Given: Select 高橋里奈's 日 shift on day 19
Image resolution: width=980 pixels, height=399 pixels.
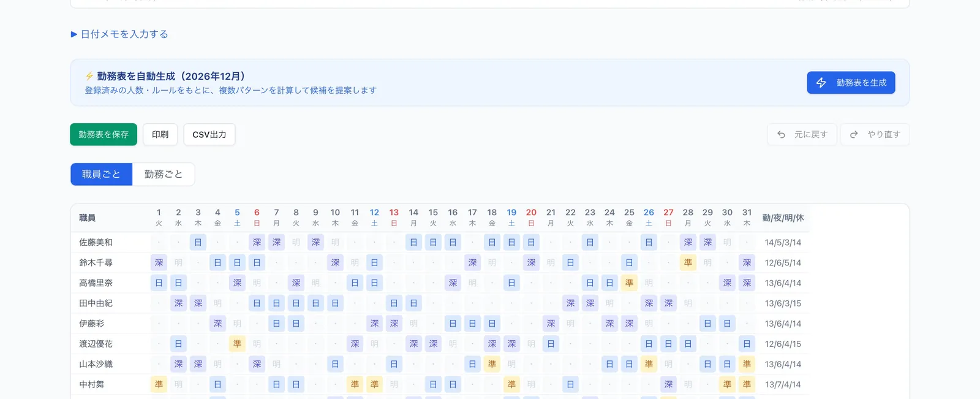Looking at the screenshot, I should [x=511, y=283].
